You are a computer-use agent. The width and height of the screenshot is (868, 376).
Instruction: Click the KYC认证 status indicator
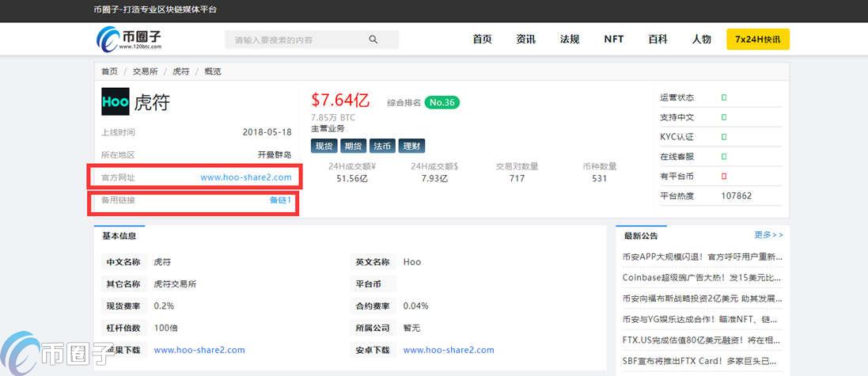(723, 137)
